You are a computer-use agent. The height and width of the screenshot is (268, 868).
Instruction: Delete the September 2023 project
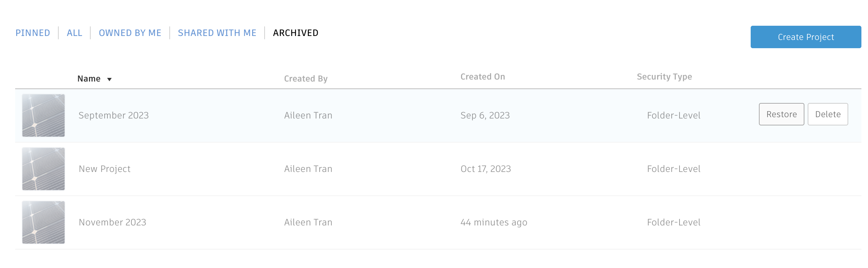click(827, 115)
